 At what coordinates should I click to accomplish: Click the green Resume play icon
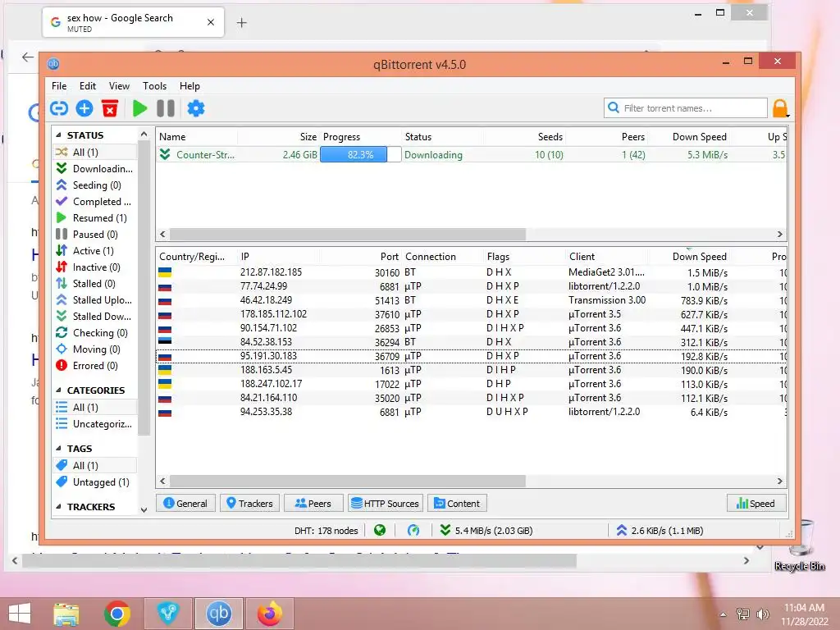(x=139, y=109)
